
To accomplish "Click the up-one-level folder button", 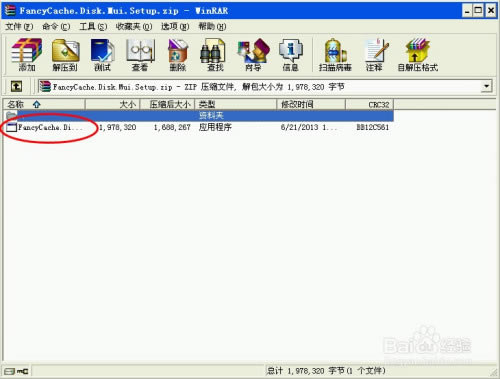I will (16, 87).
